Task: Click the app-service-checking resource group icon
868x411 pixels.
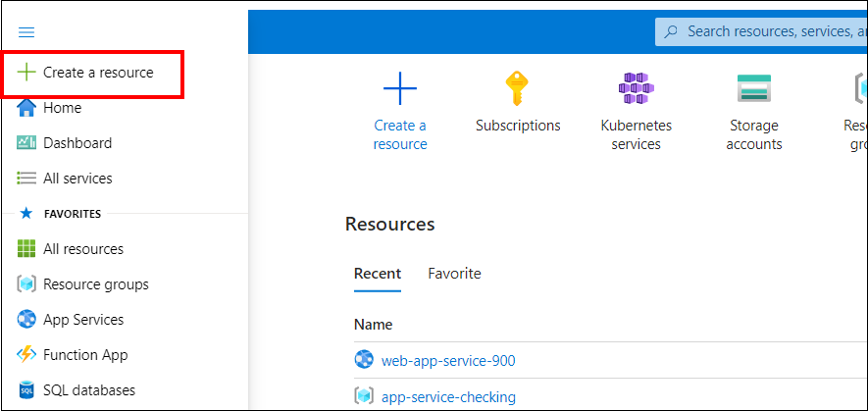Action: (x=364, y=396)
